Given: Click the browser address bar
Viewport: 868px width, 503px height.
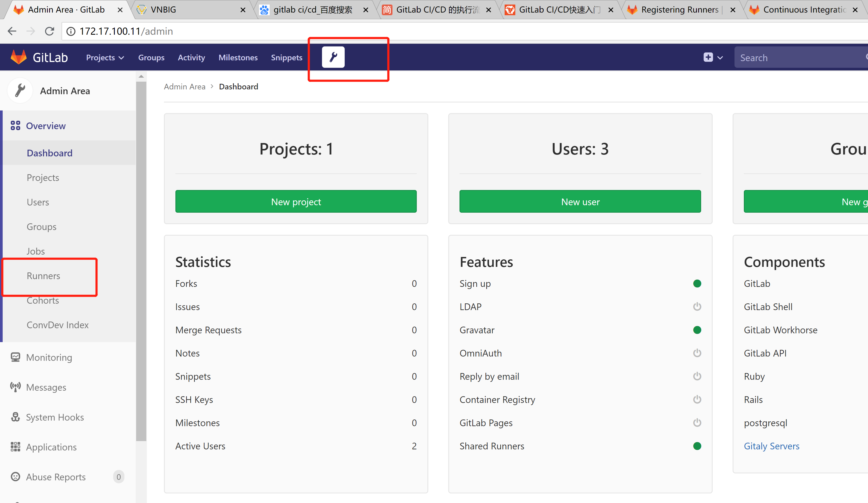Looking at the screenshot, I should [x=465, y=31].
